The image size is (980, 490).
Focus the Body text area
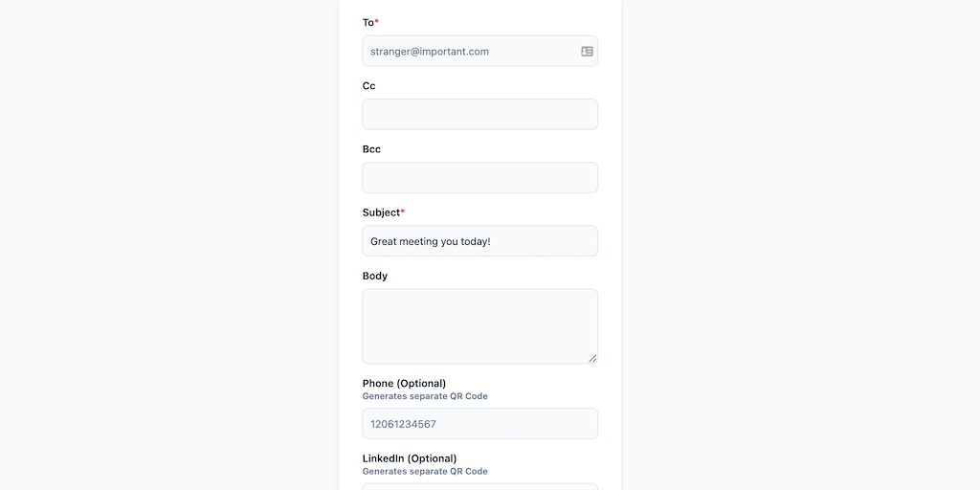pyautogui.click(x=479, y=325)
